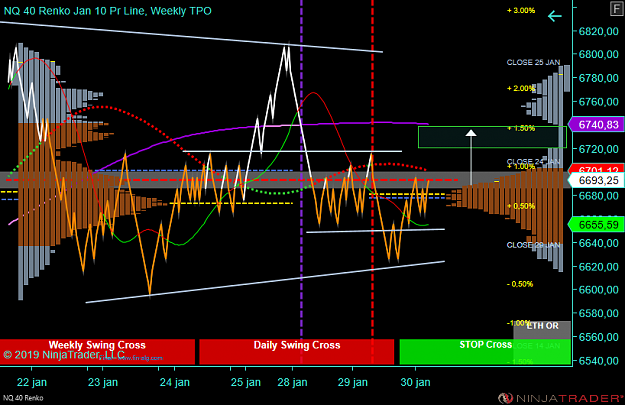This screenshot has width=625, height=405.
Task: Click the +2.00% level label
Action: tap(521, 88)
